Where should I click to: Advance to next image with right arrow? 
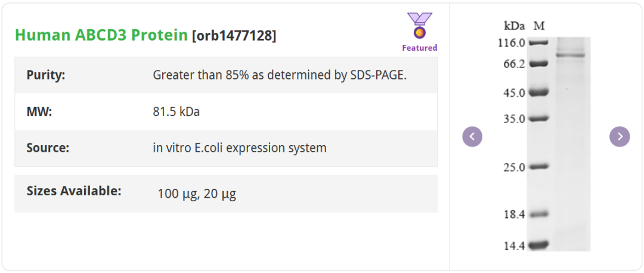pos(620,137)
